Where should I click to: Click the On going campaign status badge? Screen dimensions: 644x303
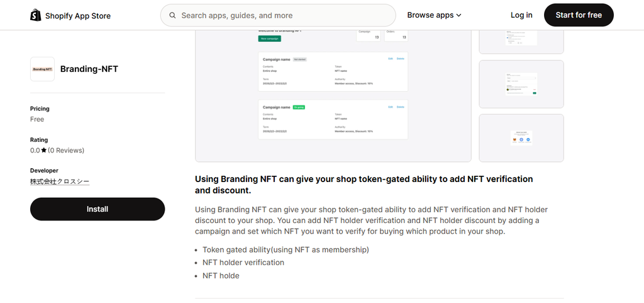(299, 107)
